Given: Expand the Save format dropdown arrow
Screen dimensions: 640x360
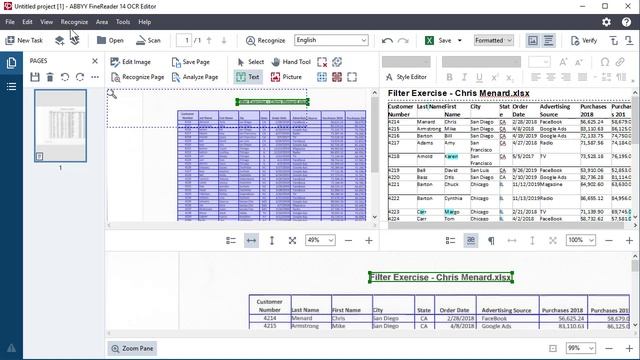Looking at the screenshot, I should pyautogui.click(x=460, y=40).
